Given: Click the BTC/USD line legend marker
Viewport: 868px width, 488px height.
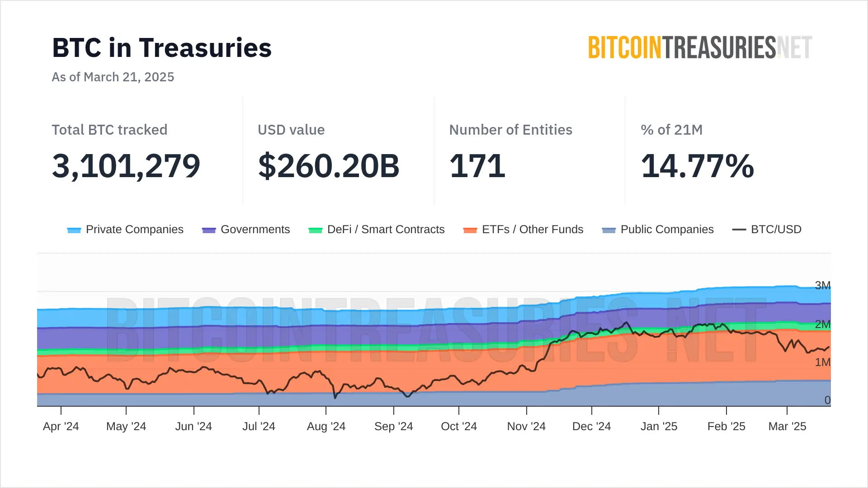Looking at the screenshot, I should (x=739, y=230).
